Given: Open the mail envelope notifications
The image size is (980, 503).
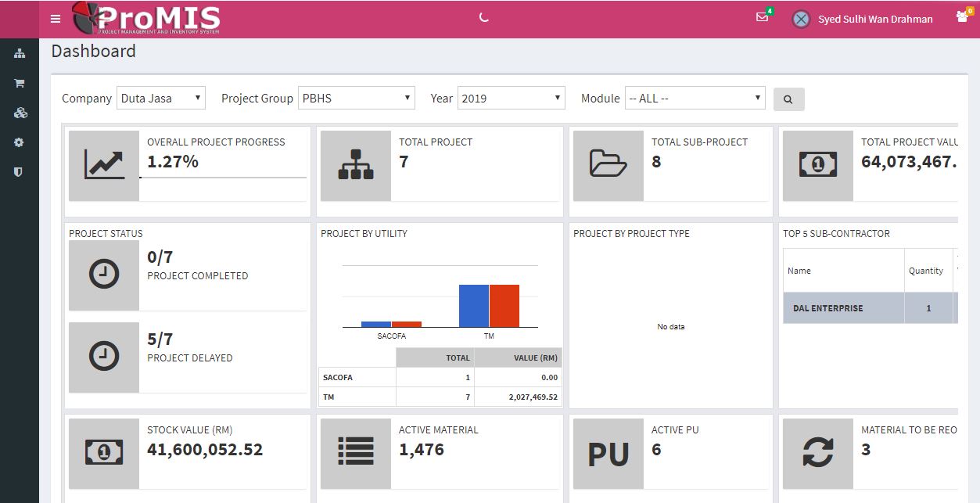Looking at the screenshot, I should tap(762, 18).
